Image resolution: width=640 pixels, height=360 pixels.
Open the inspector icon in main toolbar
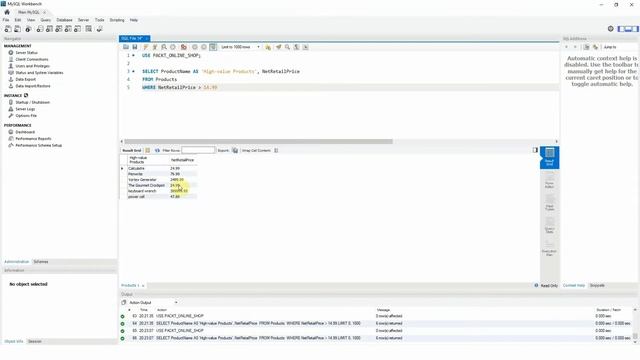pyautogui.click(x=28, y=29)
